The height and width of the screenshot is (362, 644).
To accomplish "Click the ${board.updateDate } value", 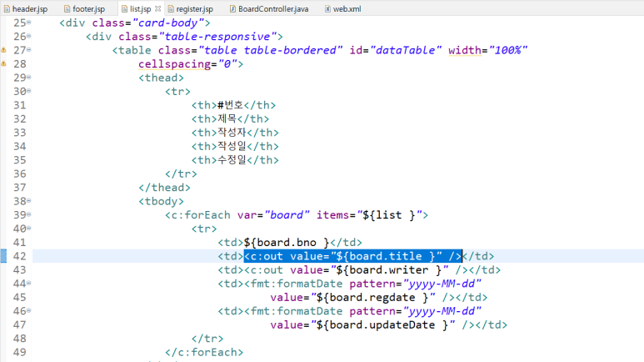I will tap(382, 325).
